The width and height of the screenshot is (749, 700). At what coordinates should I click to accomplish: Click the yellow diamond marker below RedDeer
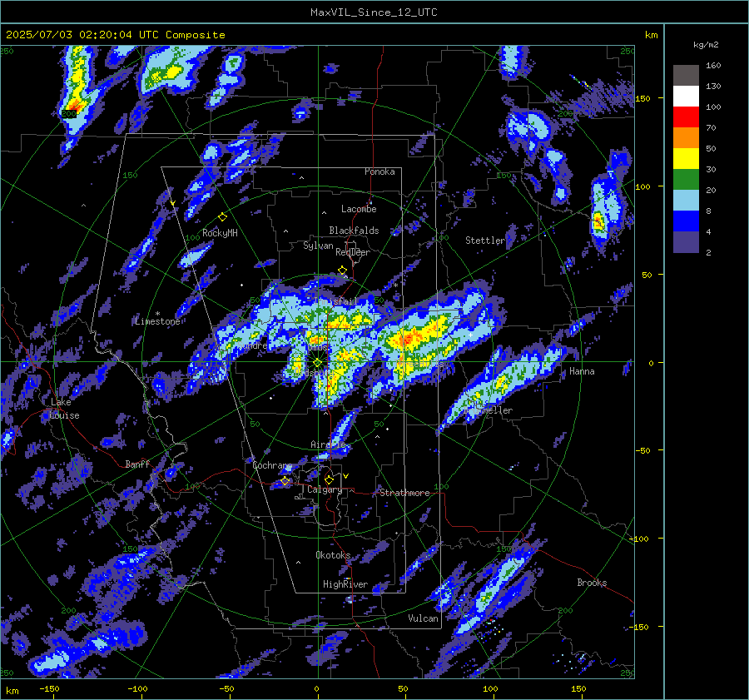342,271
